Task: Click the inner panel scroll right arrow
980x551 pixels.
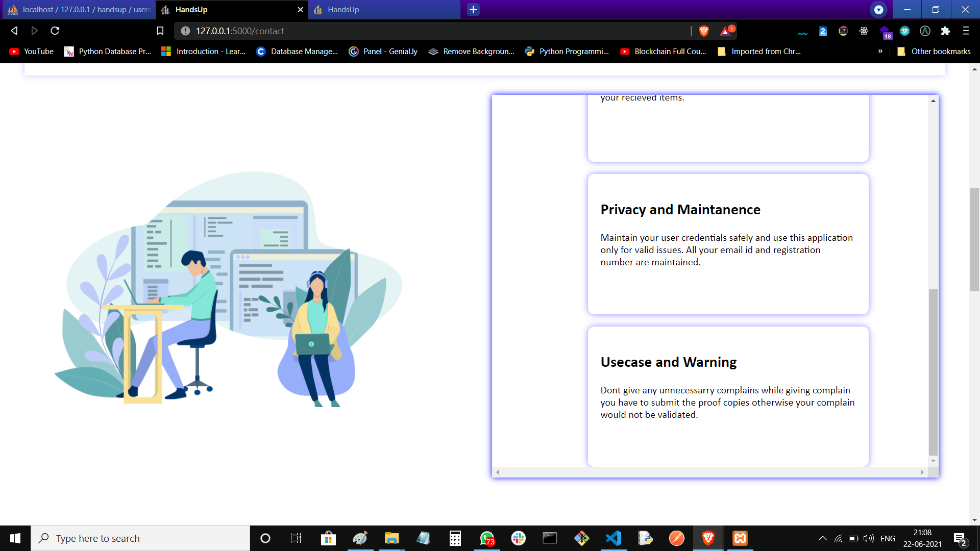Action: [922, 472]
